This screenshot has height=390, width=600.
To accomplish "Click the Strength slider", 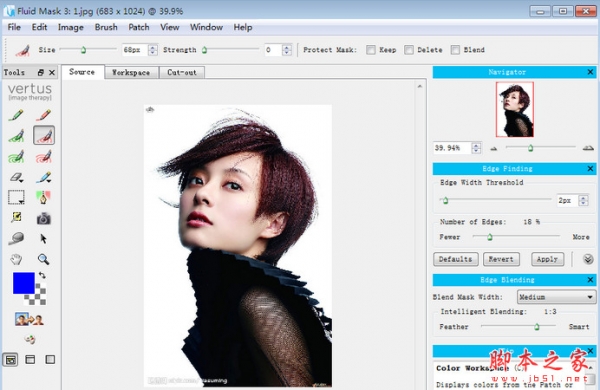I will (230, 49).
